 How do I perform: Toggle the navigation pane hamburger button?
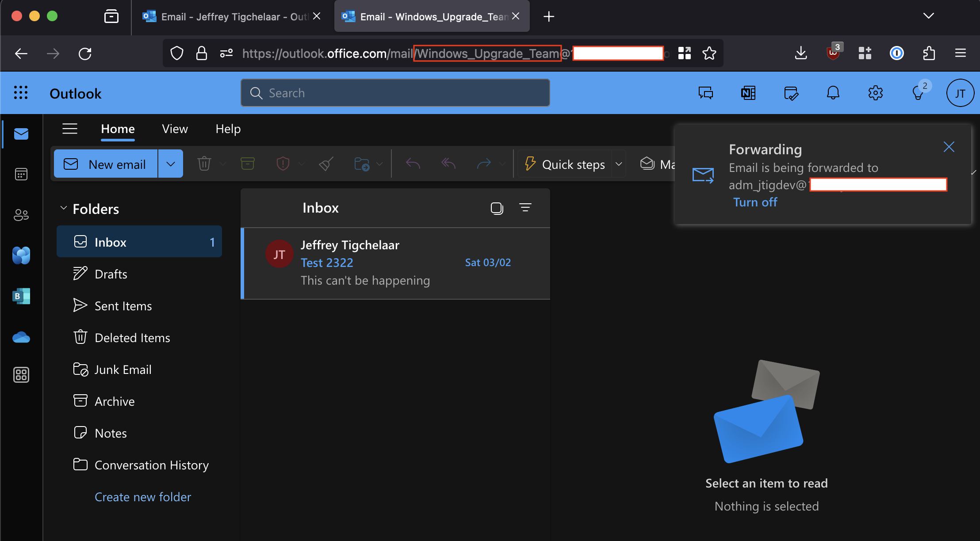(70, 129)
